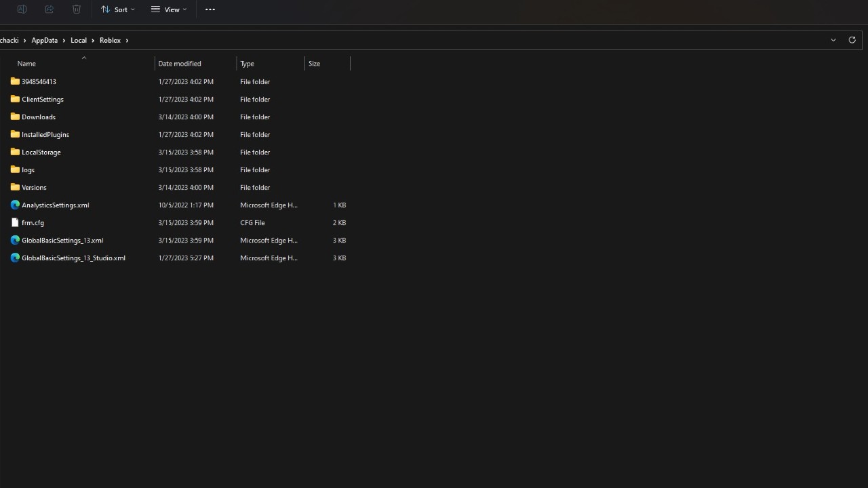Sort files by Name column header

click(26, 64)
